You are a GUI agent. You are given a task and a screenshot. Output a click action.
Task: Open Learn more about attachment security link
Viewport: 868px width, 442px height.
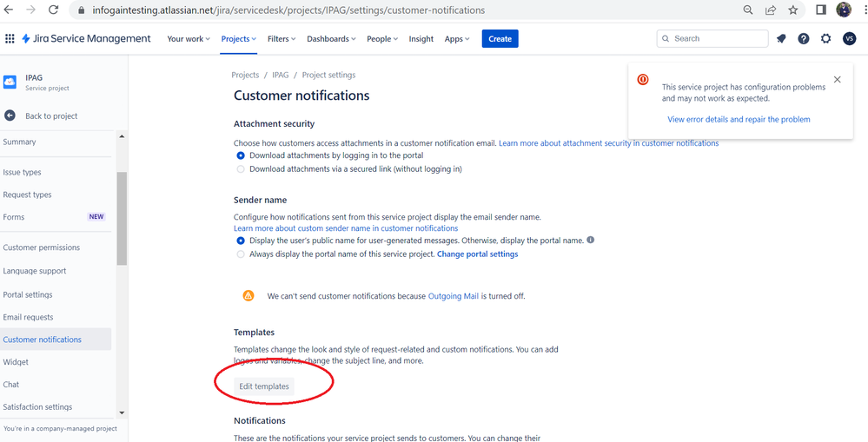click(608, 142)
